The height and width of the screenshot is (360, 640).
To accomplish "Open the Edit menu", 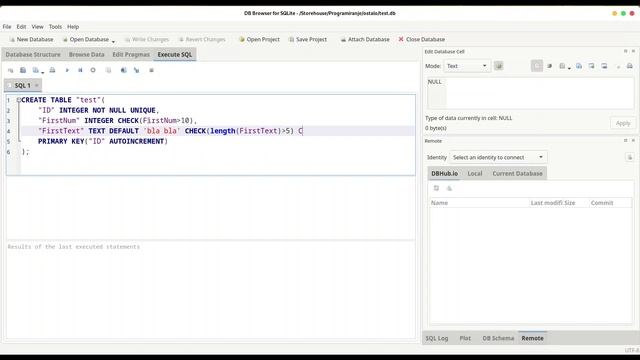I will (21, 27).
